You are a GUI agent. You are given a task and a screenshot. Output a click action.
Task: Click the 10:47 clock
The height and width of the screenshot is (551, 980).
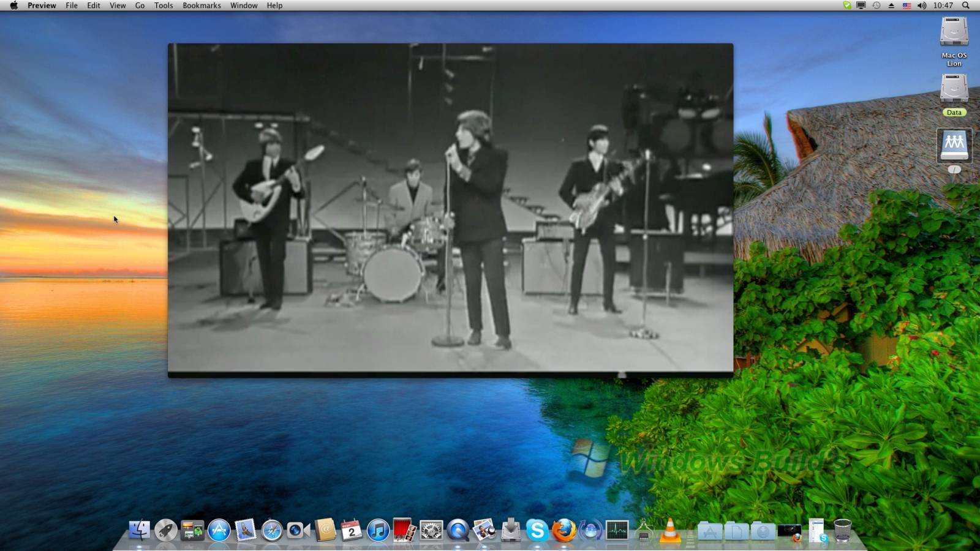point(943,6)
